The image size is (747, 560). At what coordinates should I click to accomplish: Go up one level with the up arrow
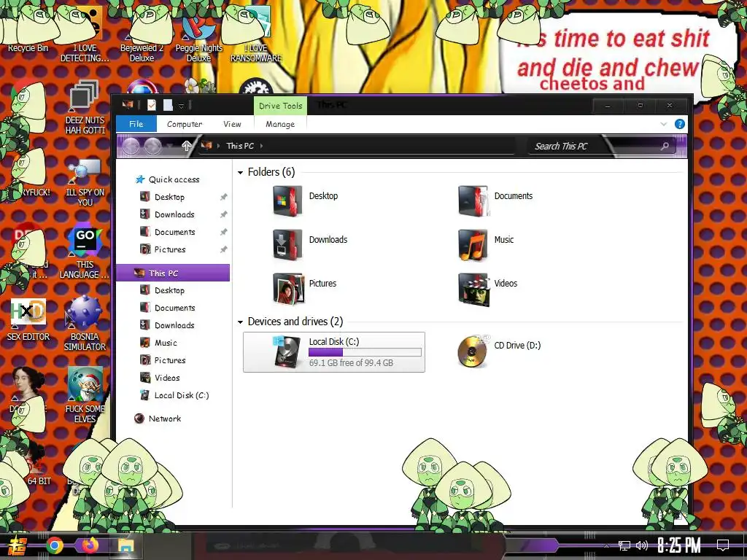tap(186, 146)
